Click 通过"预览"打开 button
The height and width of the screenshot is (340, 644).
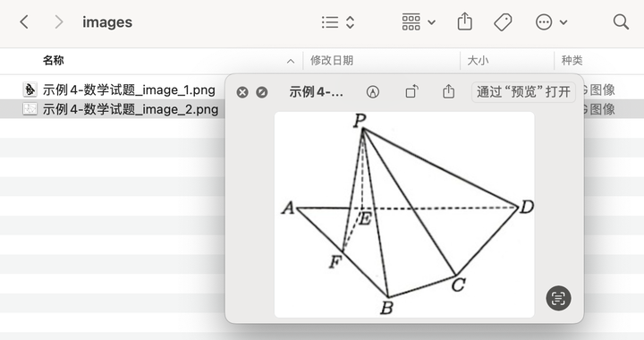(523, 92)
